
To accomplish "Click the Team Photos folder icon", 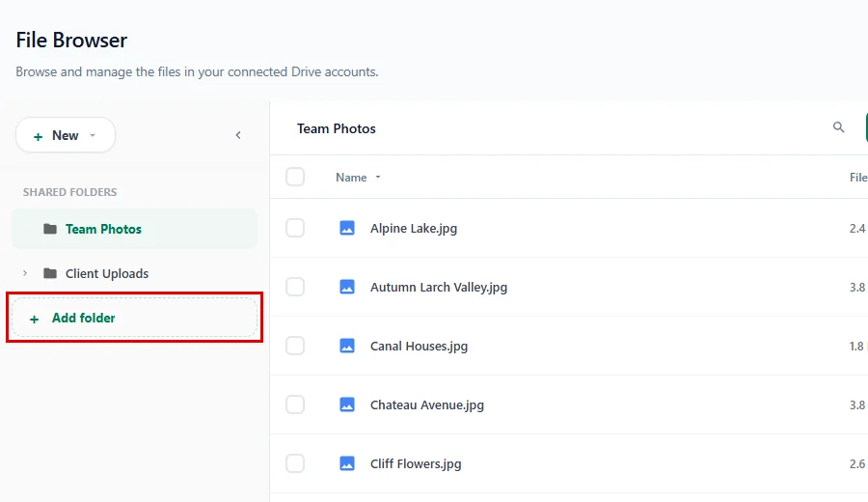I will pyautogui.click(x=50, y=229).
